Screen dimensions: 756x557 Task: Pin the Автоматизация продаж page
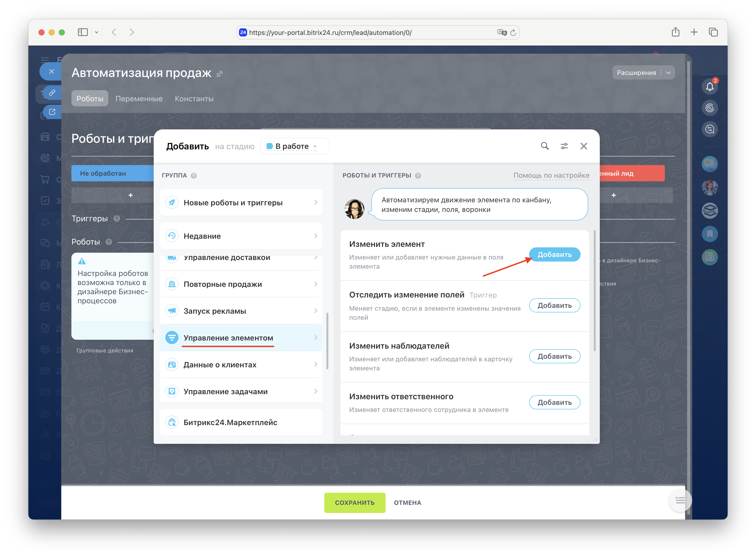220,74
